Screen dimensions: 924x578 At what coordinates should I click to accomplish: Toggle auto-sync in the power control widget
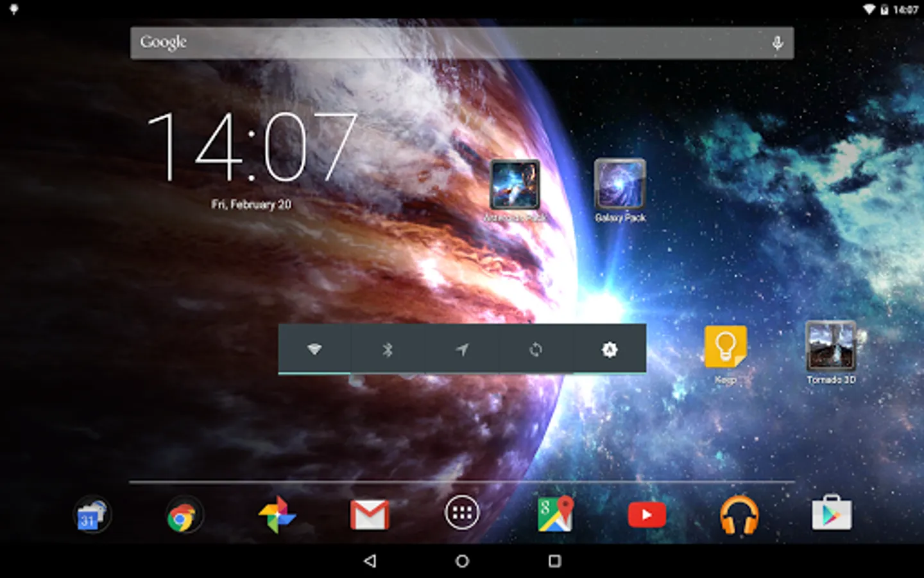536,349
